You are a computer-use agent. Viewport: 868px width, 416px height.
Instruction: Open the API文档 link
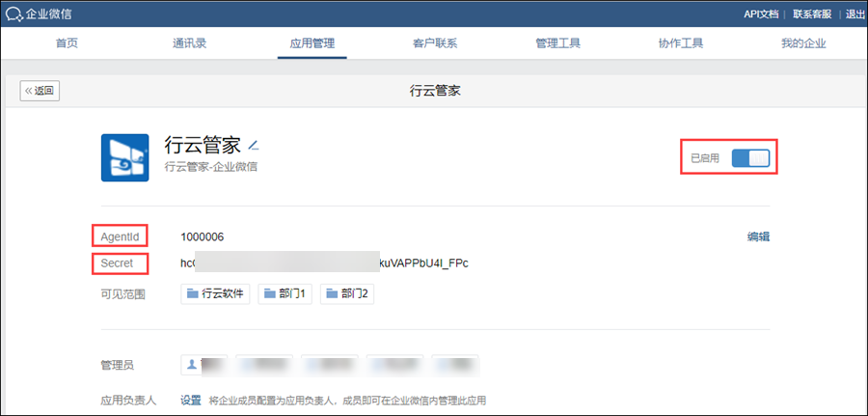click(x=761, y=14)
